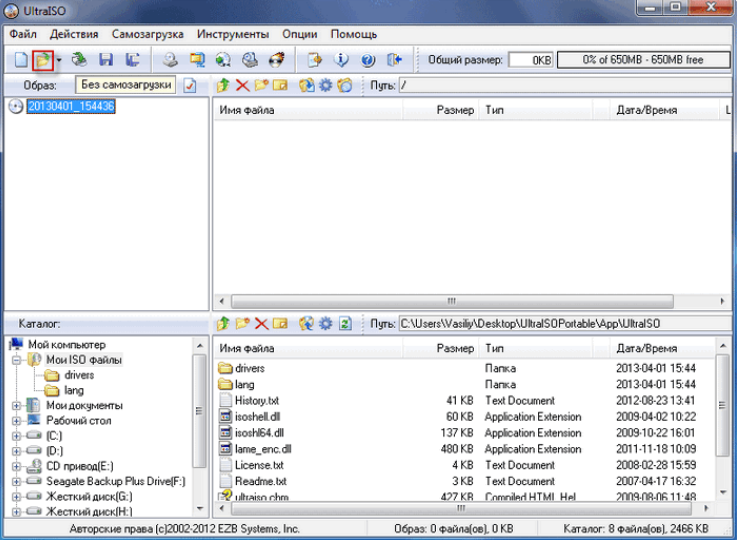
Task: Click the Open CD/DVD icon
Action: (x=79, y=60)
